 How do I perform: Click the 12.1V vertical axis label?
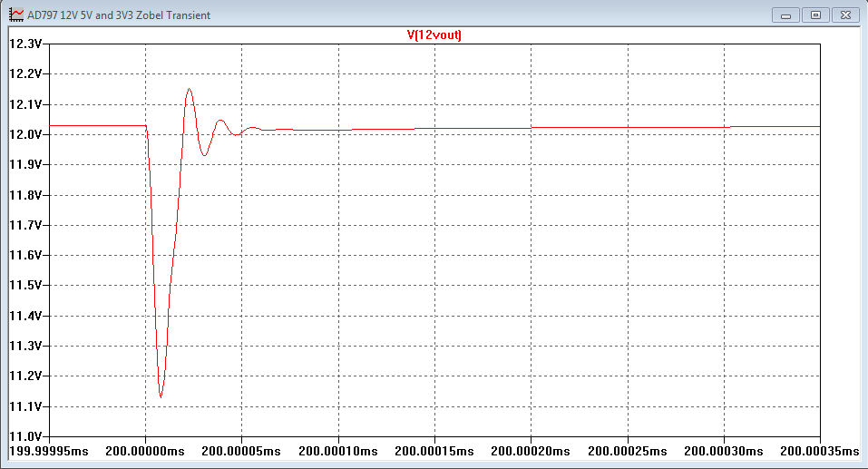point(25,104)
